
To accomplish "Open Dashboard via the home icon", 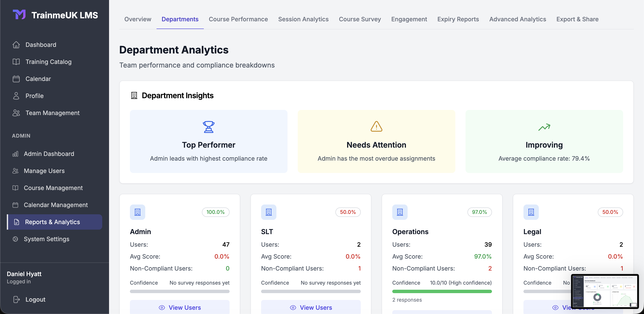I will point(16,45).
